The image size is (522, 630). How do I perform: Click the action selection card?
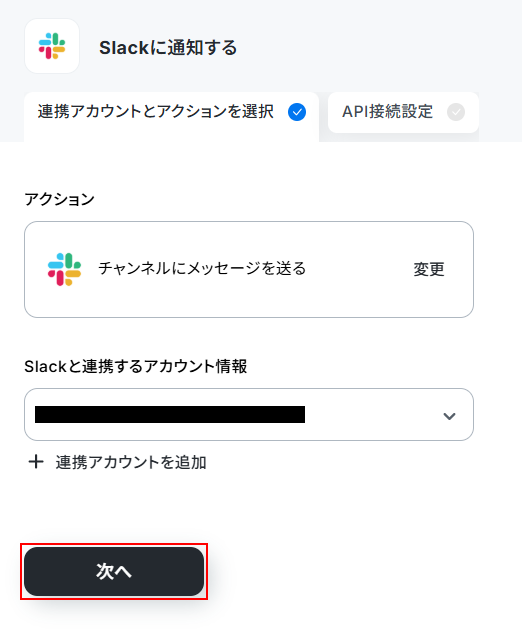point(249,270)
